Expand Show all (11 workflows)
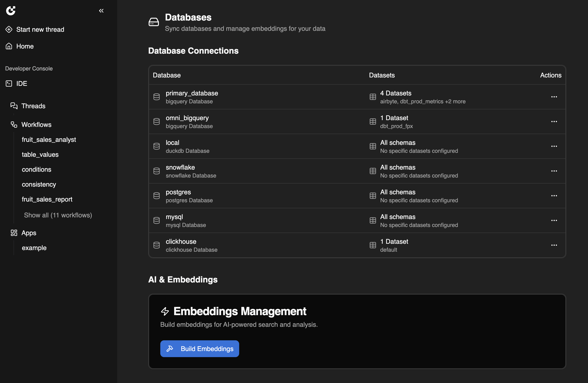 point(58,215)
